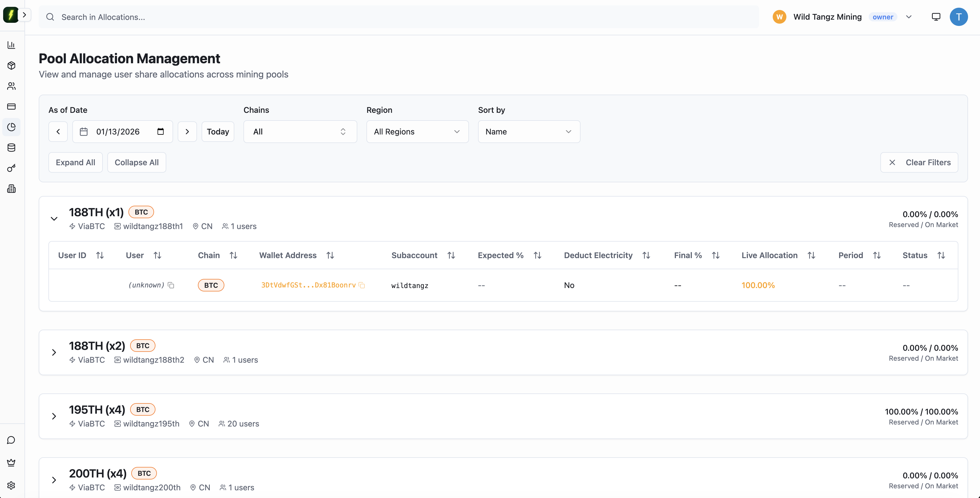Click the crown icon in the sidebar
This screenshot has width=980, height=498.
(11, 463)
